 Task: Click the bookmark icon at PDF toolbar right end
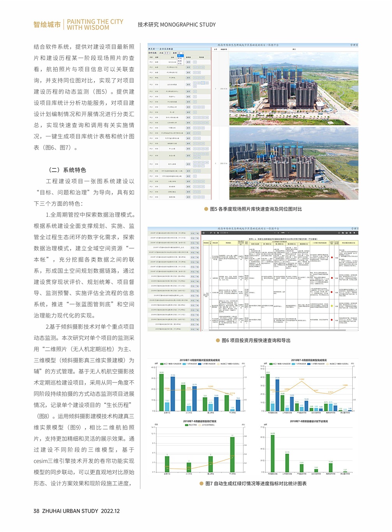355,233
